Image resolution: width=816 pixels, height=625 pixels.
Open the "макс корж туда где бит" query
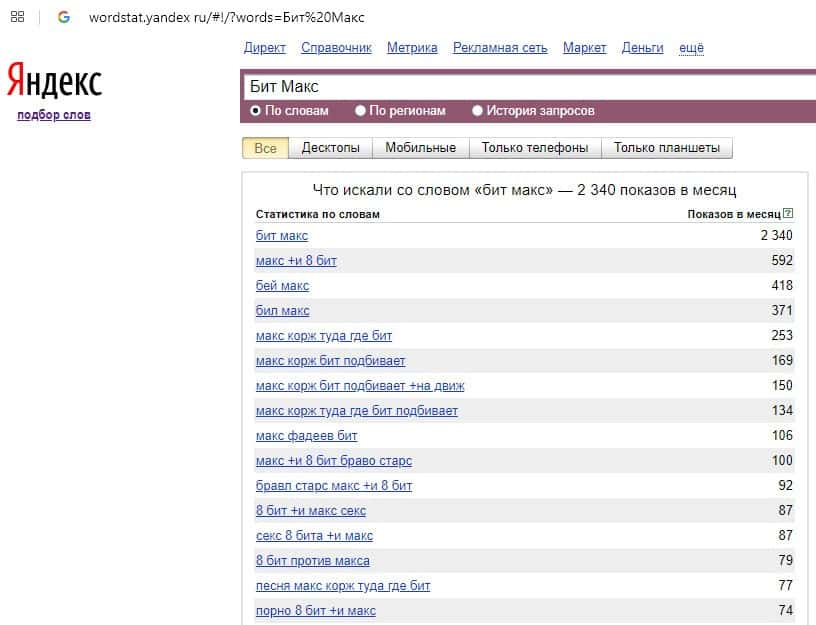pos(323,335)
